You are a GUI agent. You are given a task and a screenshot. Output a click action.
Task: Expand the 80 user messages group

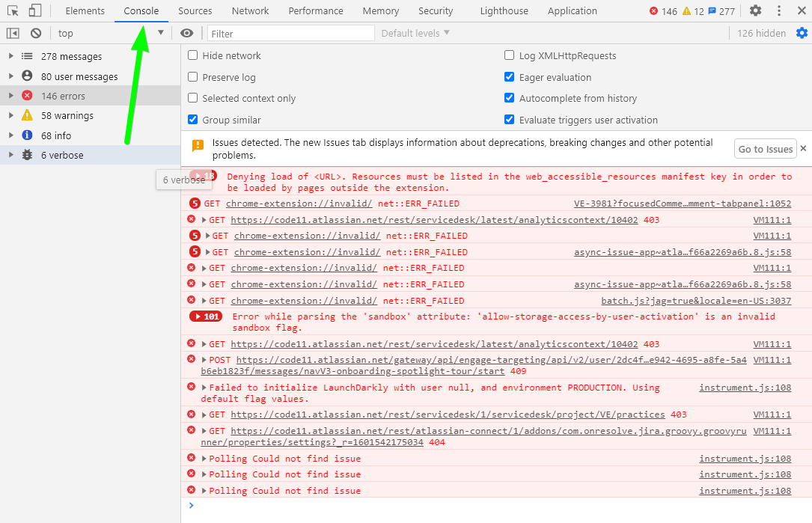(11, 76)
